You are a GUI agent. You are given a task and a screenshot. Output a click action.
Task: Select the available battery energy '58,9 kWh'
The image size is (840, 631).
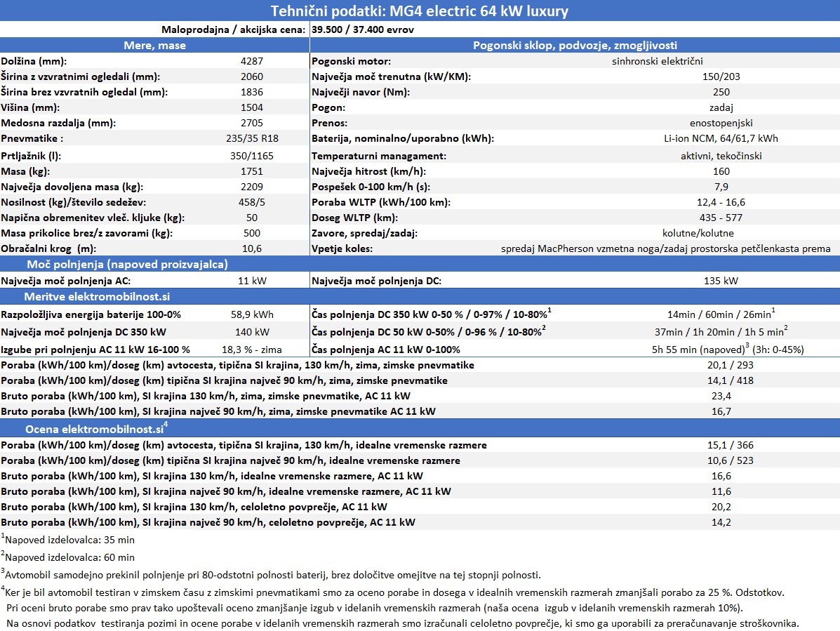pos(252,314)
